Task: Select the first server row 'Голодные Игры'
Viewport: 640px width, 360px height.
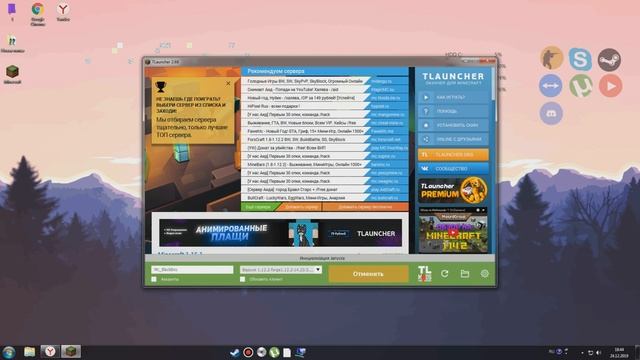Action: click(x=324, y=81)
